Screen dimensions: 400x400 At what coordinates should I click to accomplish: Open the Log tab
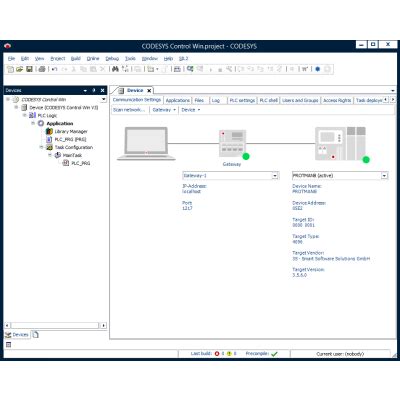(x=216, y=100)
